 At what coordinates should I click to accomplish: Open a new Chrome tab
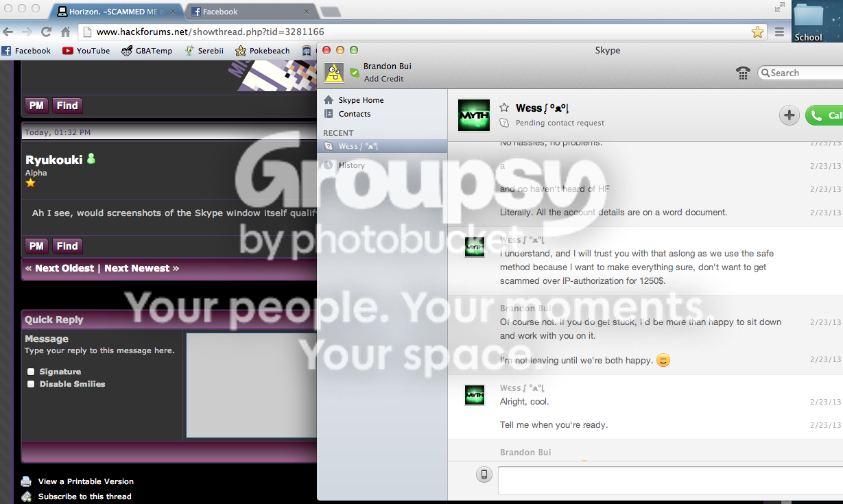coord(330,12)
